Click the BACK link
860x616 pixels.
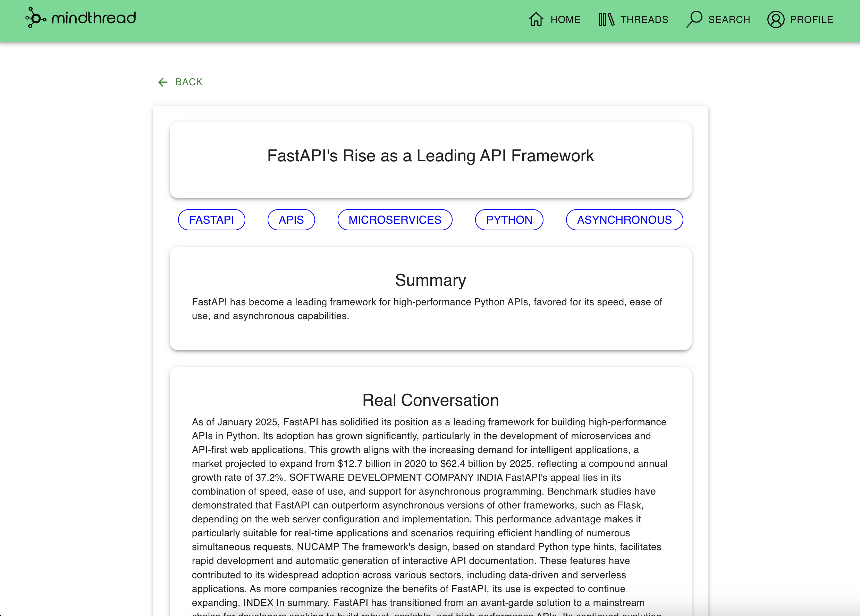(188, 82)
